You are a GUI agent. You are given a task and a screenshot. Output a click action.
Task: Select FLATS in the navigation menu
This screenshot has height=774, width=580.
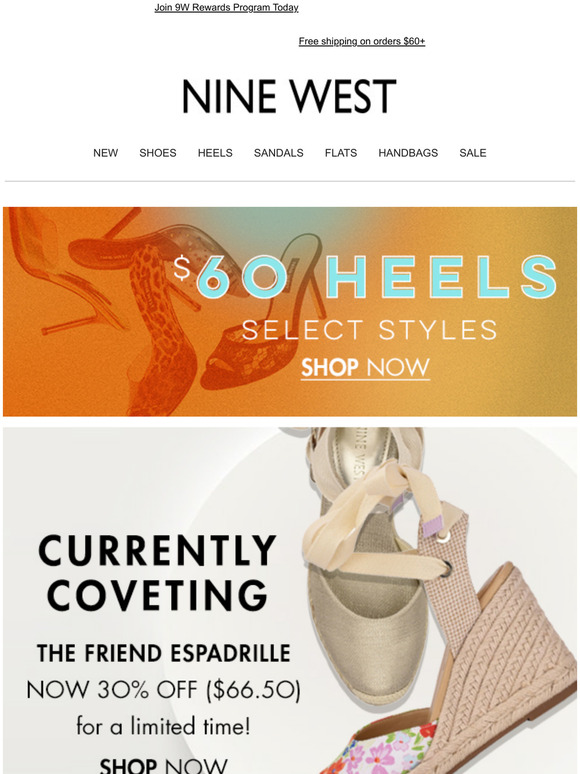tap(341, 153)
